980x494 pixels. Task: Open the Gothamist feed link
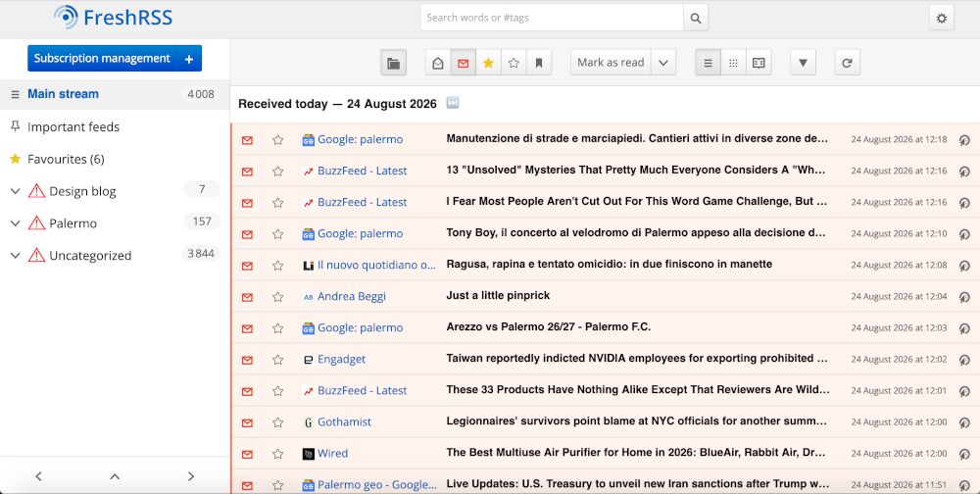point(337,422)
